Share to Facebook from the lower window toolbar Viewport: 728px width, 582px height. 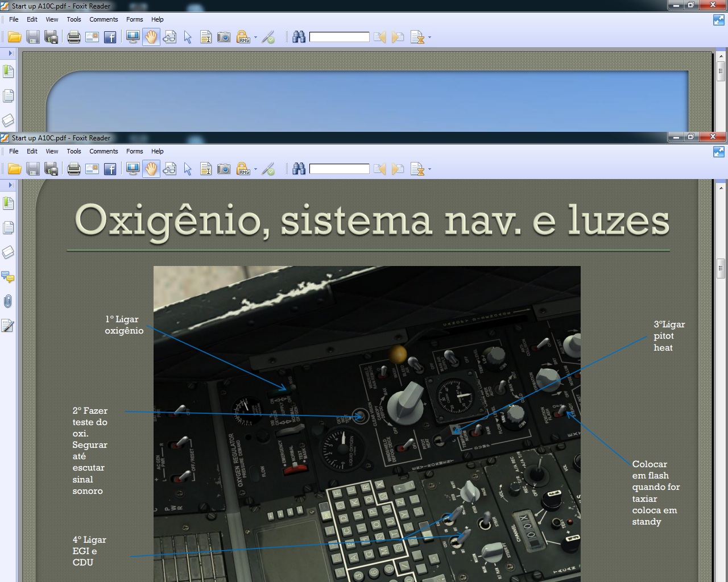pos(110,169)
